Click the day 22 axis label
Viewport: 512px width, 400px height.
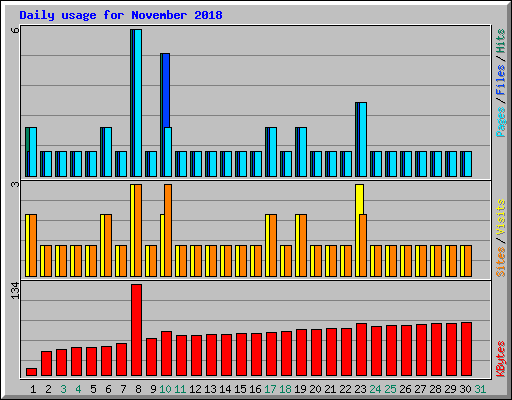(345, 389)
